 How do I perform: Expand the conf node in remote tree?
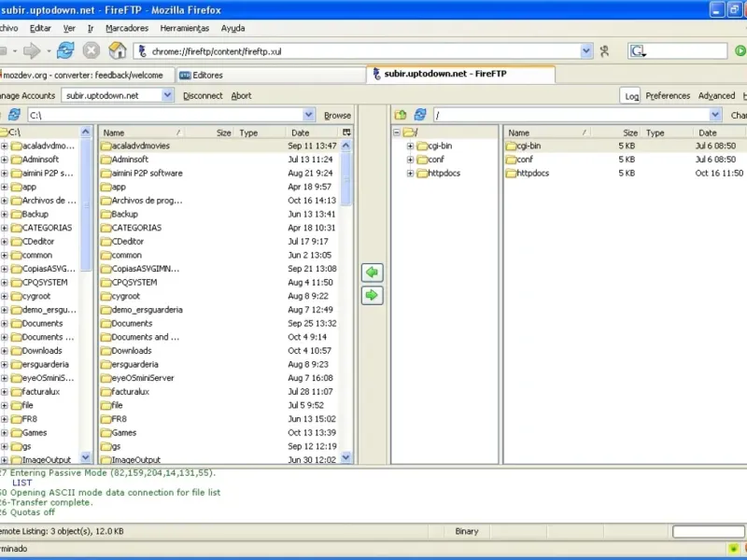point(410,160)
